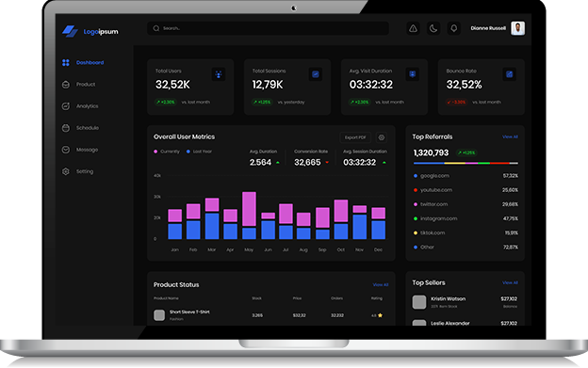
Task: Click View All in Product Status
Action: 381,285
